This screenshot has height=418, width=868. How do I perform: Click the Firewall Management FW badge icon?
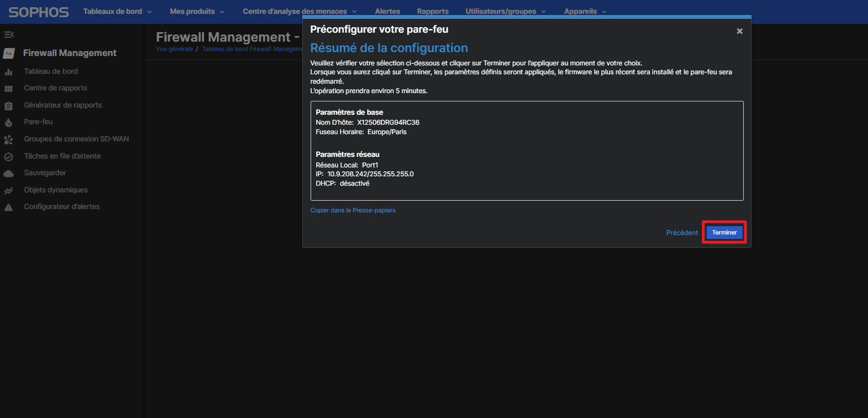[x=8, y=53]
